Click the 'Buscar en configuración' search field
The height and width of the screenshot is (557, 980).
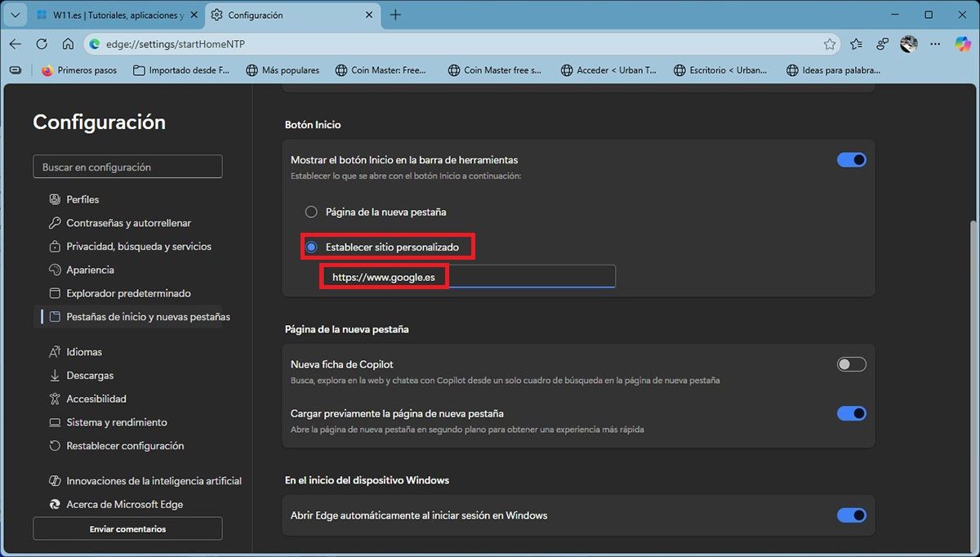pos(127,167)
